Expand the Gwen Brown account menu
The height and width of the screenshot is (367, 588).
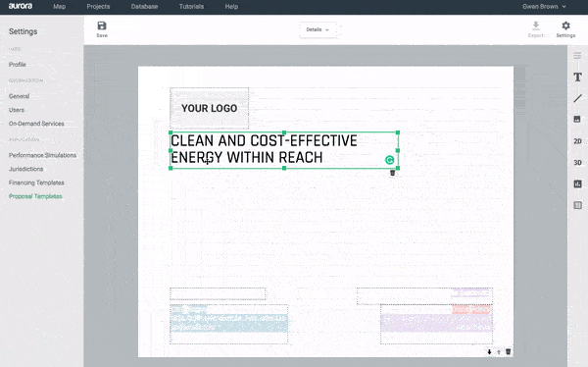point(544,7)
